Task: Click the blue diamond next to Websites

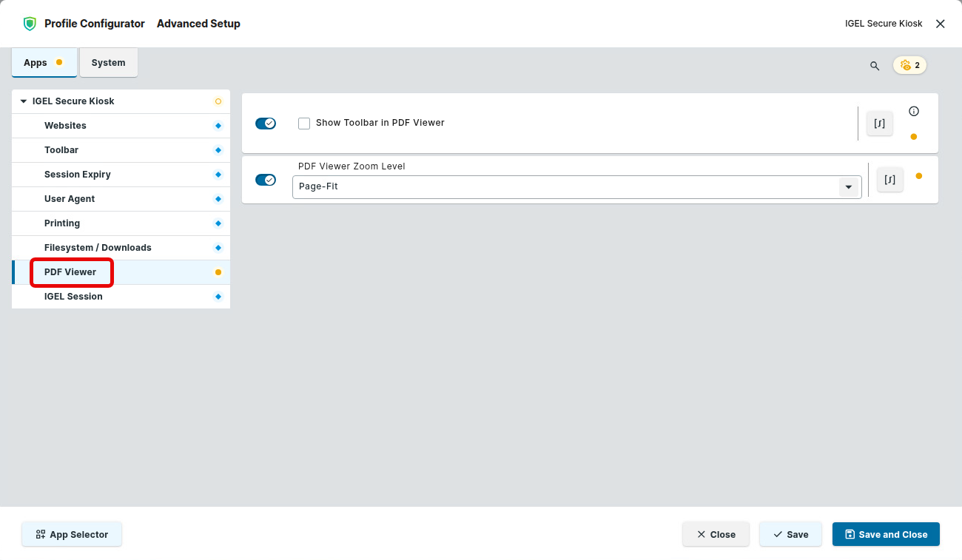Action: [218, 126]
